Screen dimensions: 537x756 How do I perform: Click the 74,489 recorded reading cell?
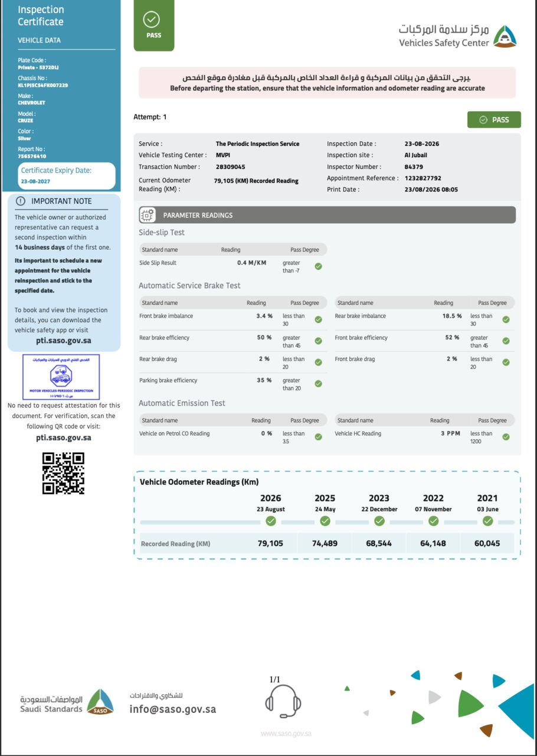pyautogui.click(x=325, y=543)
